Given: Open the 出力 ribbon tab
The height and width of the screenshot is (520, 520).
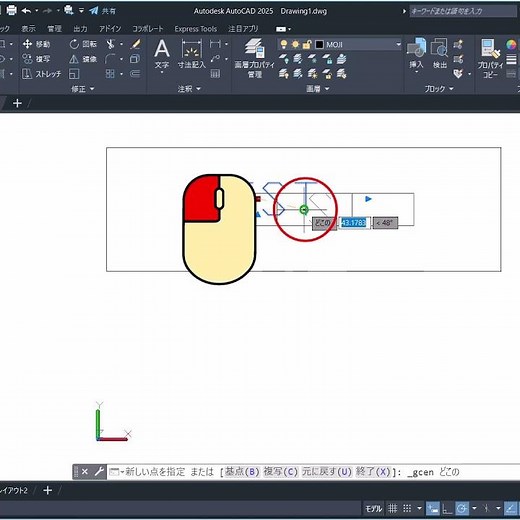Looking at the screenshot, I should (x=80, y=29).
